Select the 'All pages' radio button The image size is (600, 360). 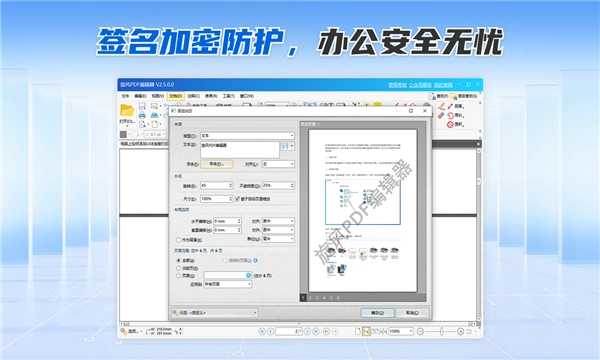[x=178, y=260]
